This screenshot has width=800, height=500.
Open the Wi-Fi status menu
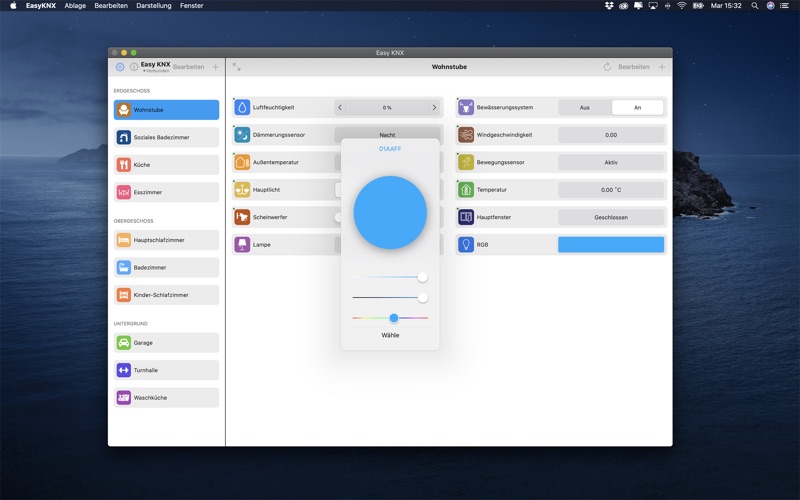click(682, 6)
